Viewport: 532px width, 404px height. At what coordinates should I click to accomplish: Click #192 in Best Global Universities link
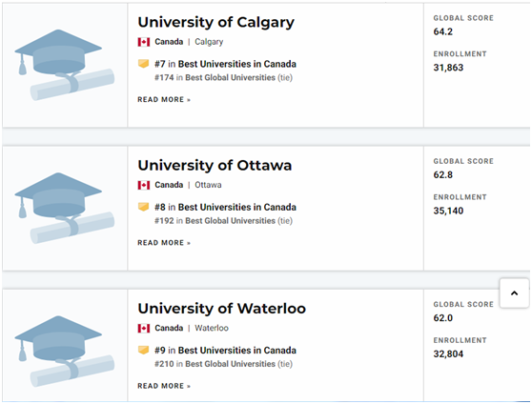tap(215, 221)
